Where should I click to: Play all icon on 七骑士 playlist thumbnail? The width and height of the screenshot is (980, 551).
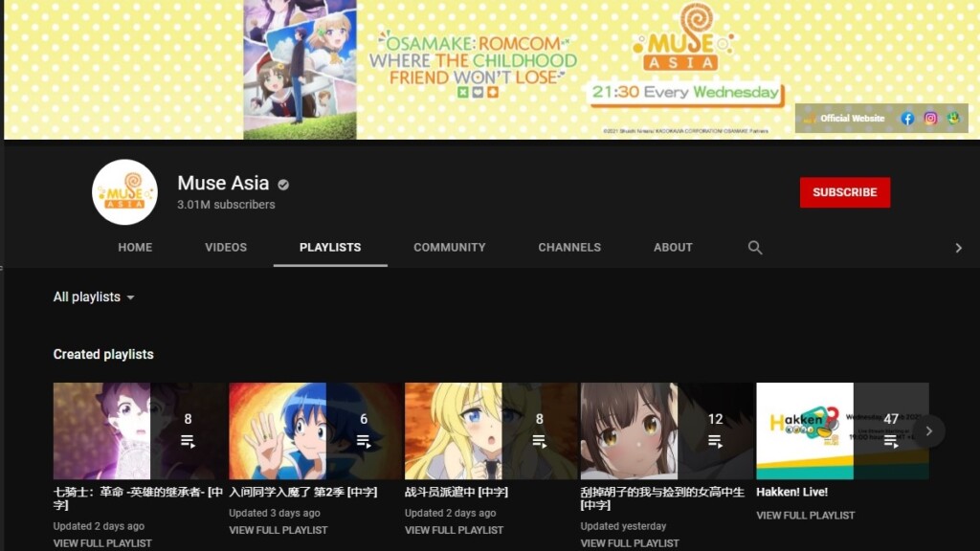[188, 441]
